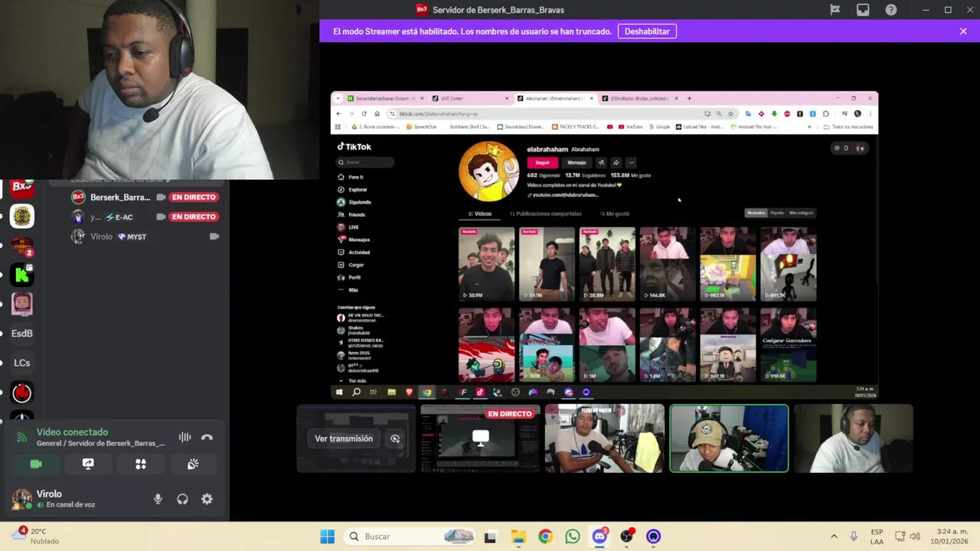Screen dimensions: 980x551
Task: Toggle deafen with the headphones icon
Action: coord(182,499)
